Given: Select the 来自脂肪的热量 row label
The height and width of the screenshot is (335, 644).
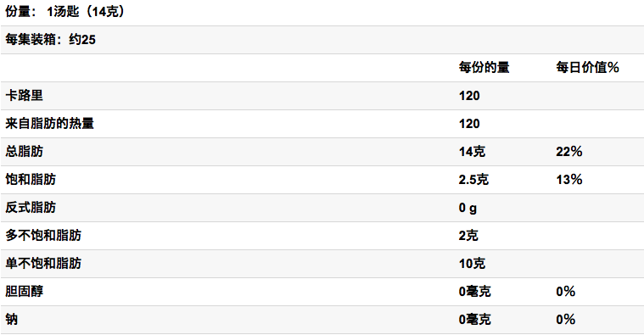Looking at the screenshot, I should click(50, 123).
